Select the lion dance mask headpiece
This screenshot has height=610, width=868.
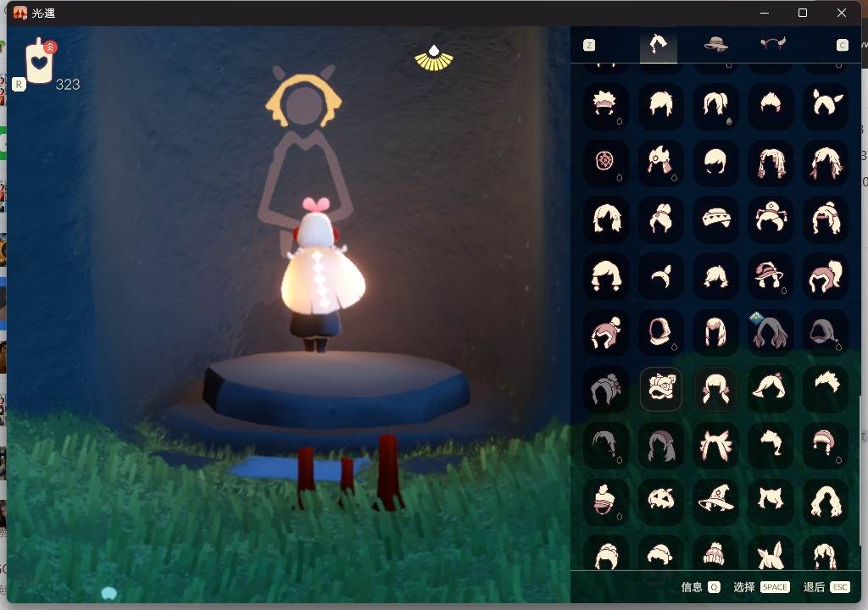tap(660, 389)
